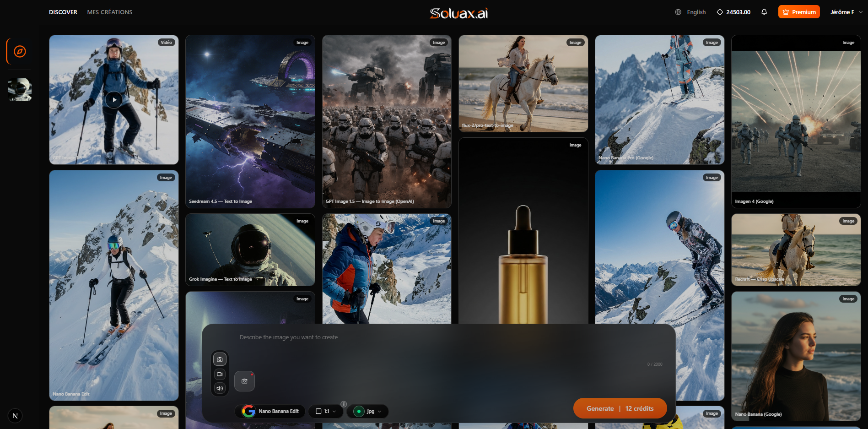Switch to the Discover tab
The image size is (868, 429).
click(63, 12)
